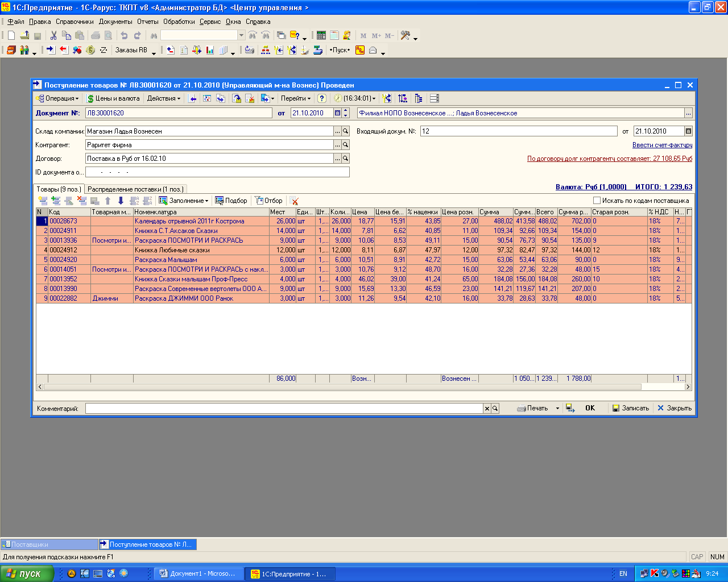The height and width of the screenshot is (582, 728).
Task: Click the document date stepper arrows
Action: [345, 113]
